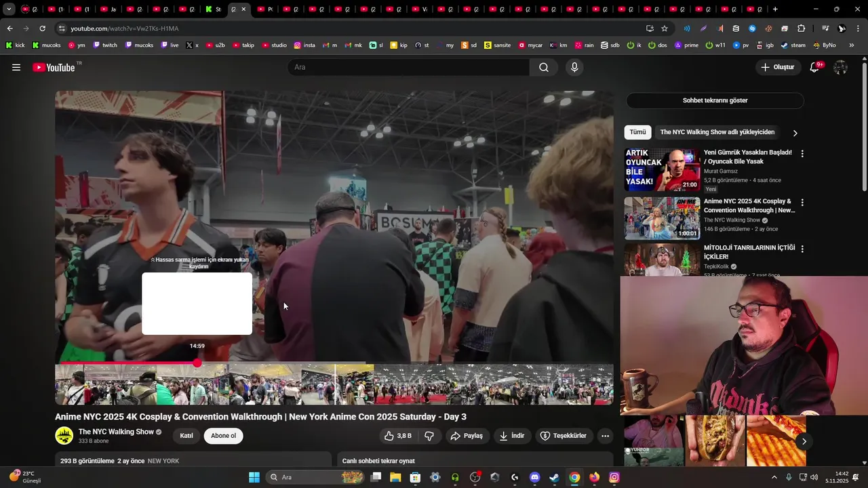Go back in Chrome navigation
The height and width of the screenshot is (488, 868).
(x=9, y=28)
